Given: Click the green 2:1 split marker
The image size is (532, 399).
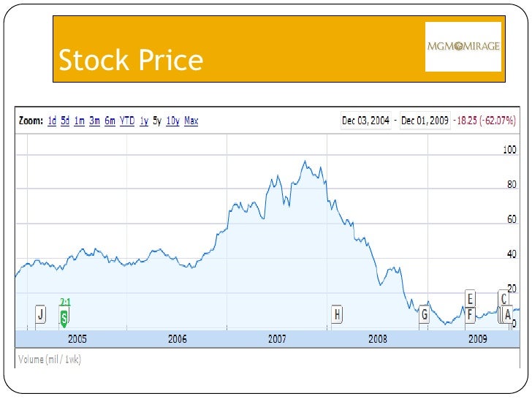Looking at the screenshot, I should click(64, 318).
